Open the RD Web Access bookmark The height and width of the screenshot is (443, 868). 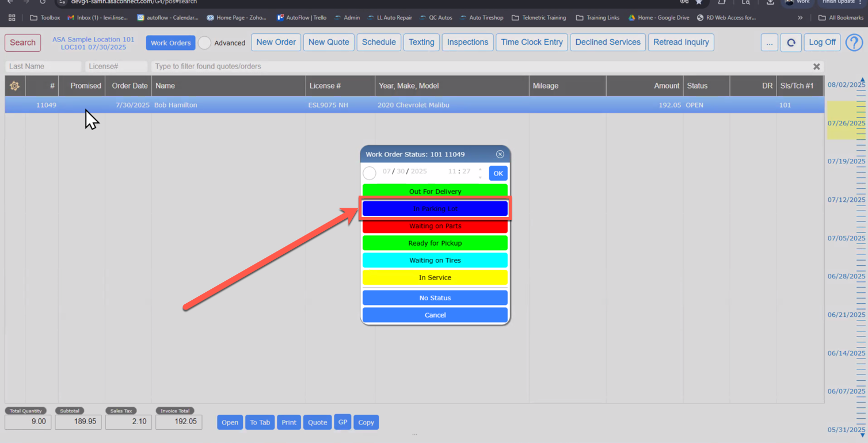(x=726, y=18)
